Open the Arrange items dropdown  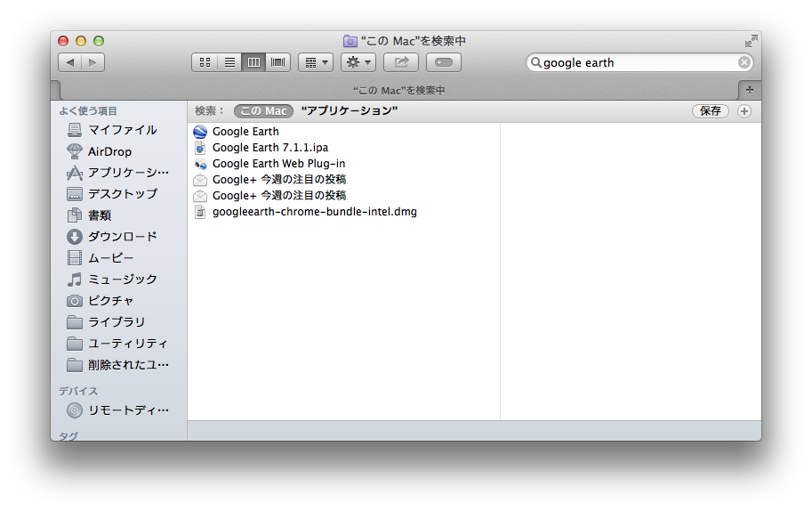(x=315, y=62)
